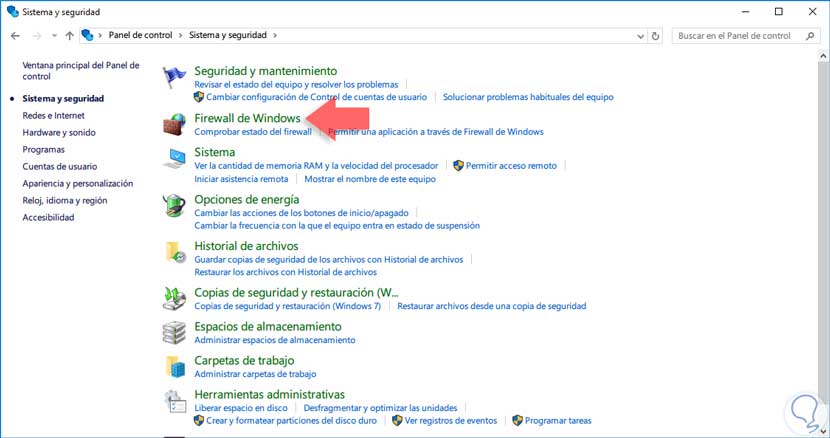Click Iniciar asistencia remota
The image size is (830, 438).
pos(241,178)
